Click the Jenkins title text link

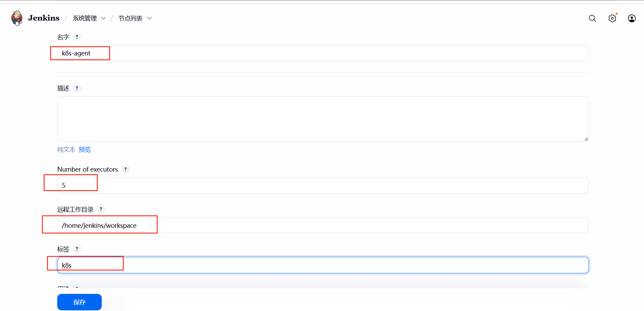(44, 18)
